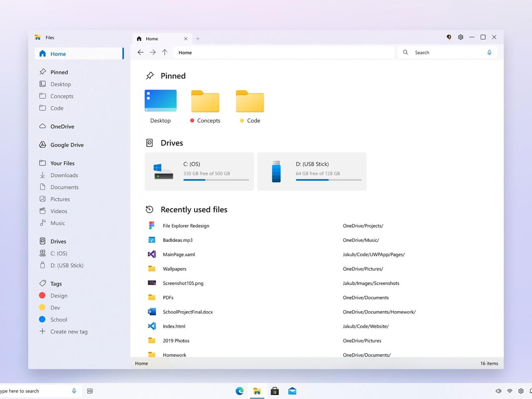Click the Figma icon next to File Explorer Redesign
Screen dimensions: 532x399
click(x=152, y=225)
